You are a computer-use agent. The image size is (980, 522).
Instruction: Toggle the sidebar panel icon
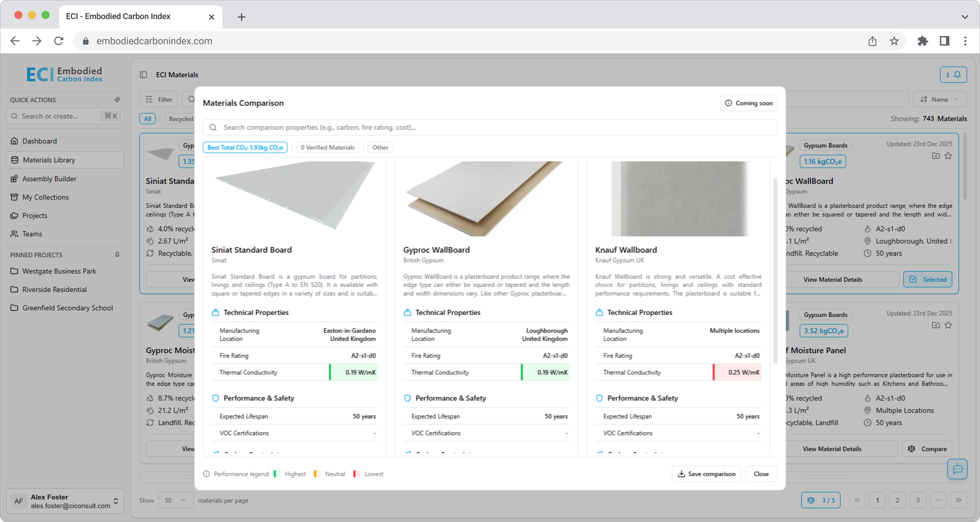pyautogui.click(x=143, y=75)
